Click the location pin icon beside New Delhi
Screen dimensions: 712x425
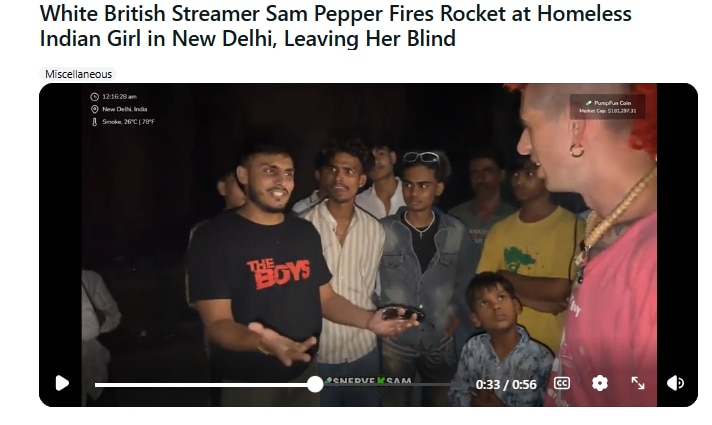pos(94,109)
